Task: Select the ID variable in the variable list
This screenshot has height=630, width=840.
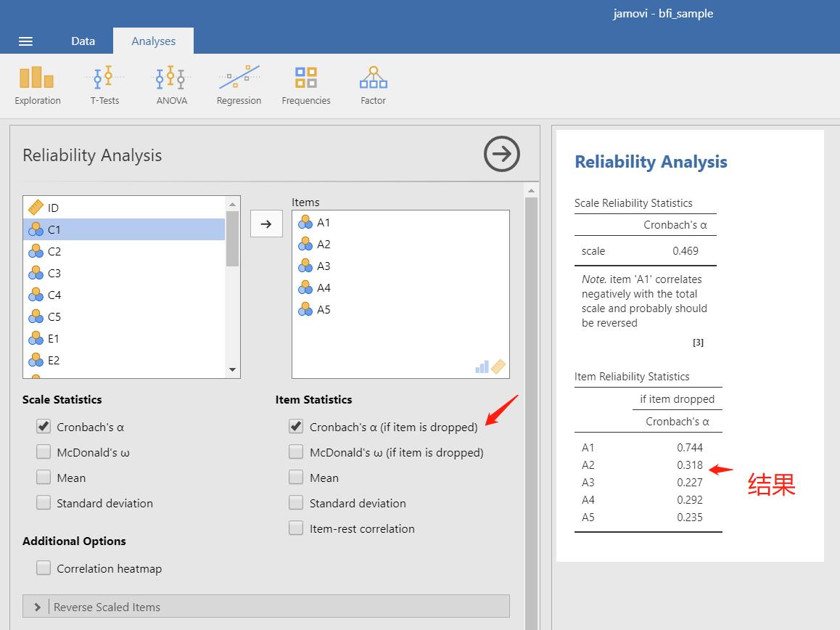Action: (x=124, y=208)
